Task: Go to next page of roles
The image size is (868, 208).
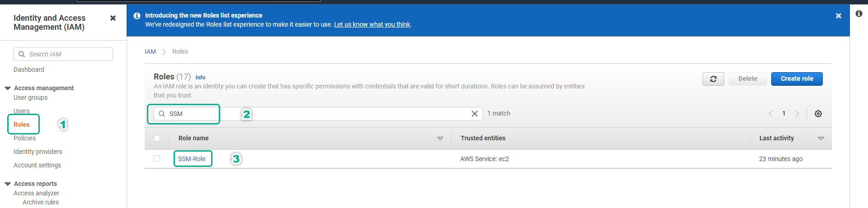Action: 797,114
